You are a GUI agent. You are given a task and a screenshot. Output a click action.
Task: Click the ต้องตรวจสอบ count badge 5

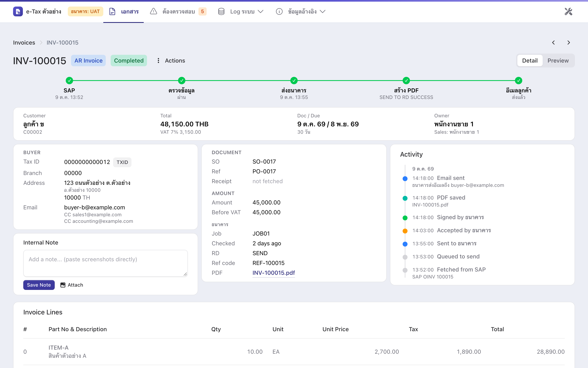(x=202, y=11)
